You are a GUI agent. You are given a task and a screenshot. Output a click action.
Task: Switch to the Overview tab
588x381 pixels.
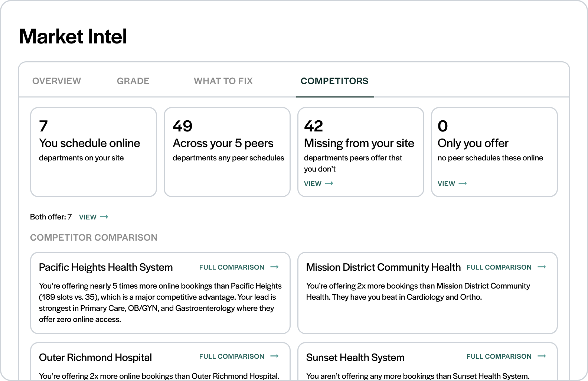tap(56, 81)
